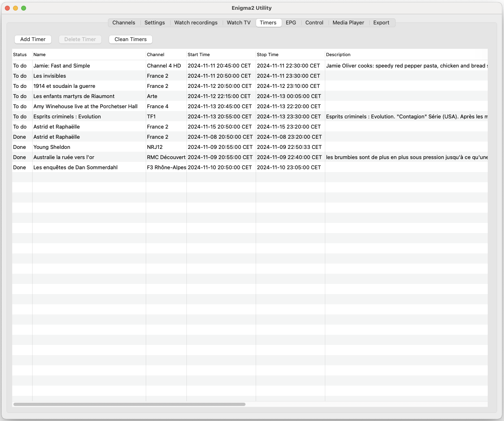
Task: Click To do status of Les invisibles
Action: click(x=22, y=76)
